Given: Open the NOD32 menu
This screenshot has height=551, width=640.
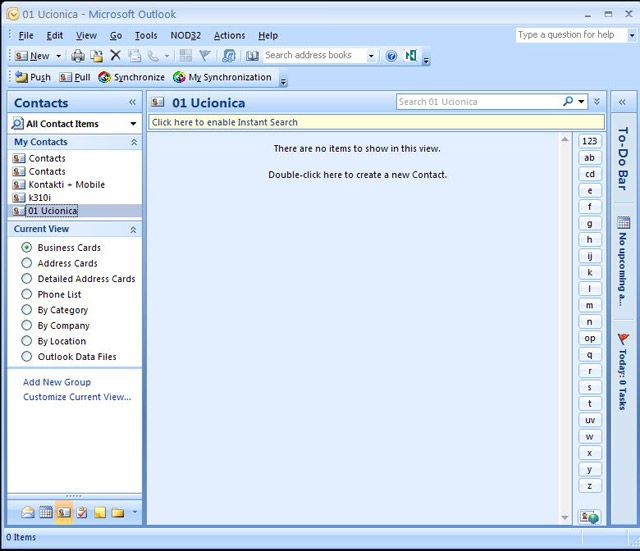Looking at the screenshot, I should (186, 36).
